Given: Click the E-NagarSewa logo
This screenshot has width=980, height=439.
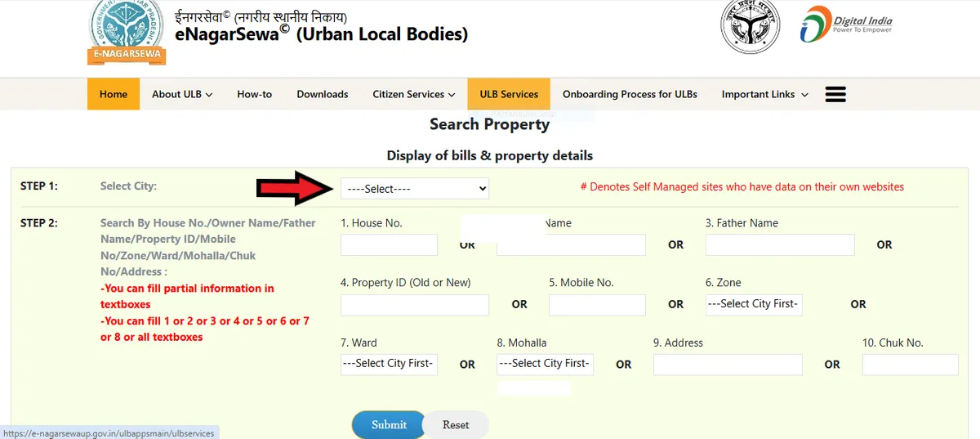Looking at the screenshot, I should click(127, 33).
